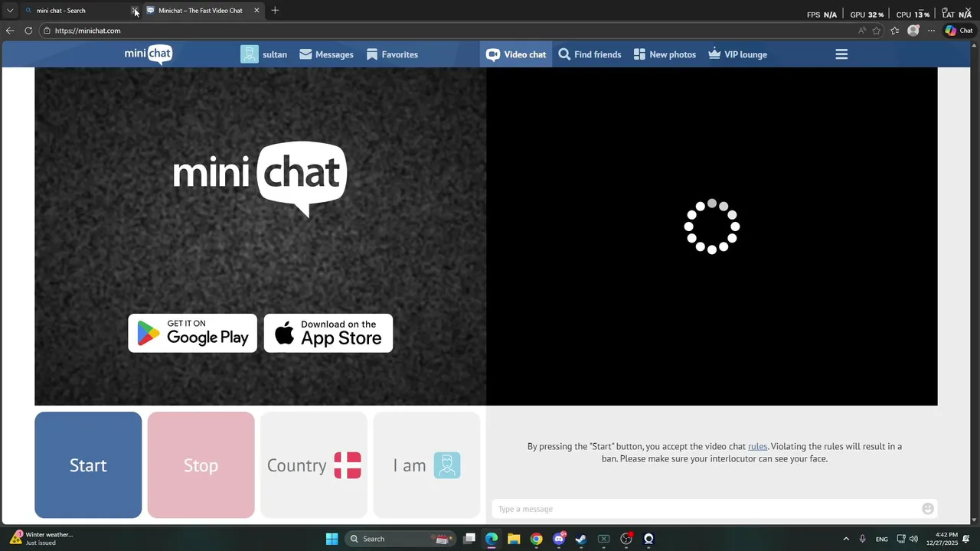Open Task View on the taskbar
The width and height of the screenshot is (980, 551).
click(469, 539)
